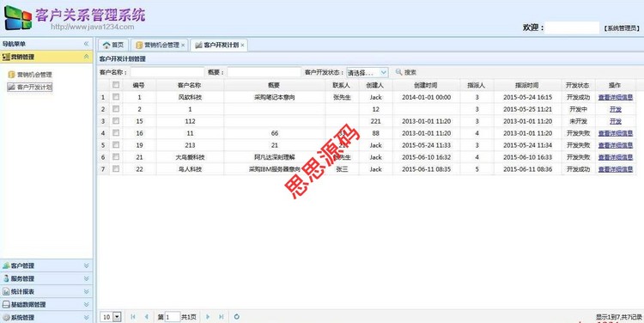Click 开发 link for 编号 2
This screenshot has height=323, width=644.
tap(616, 109)
